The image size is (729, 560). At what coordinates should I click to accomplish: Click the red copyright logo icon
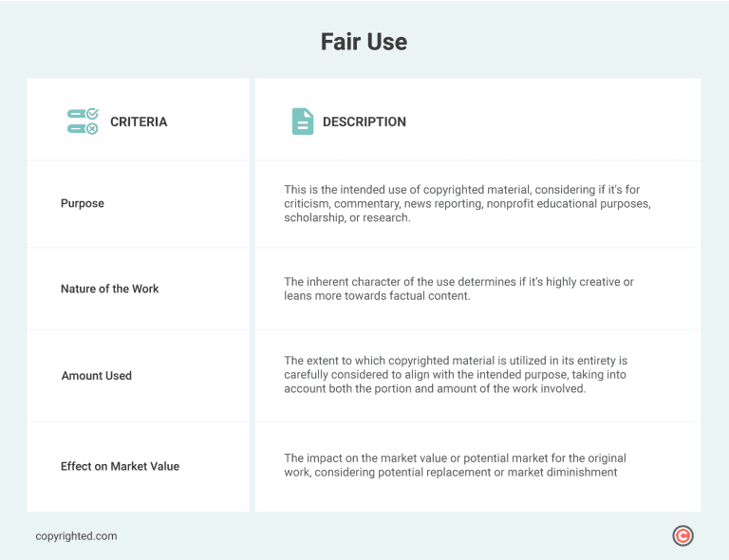682,536
